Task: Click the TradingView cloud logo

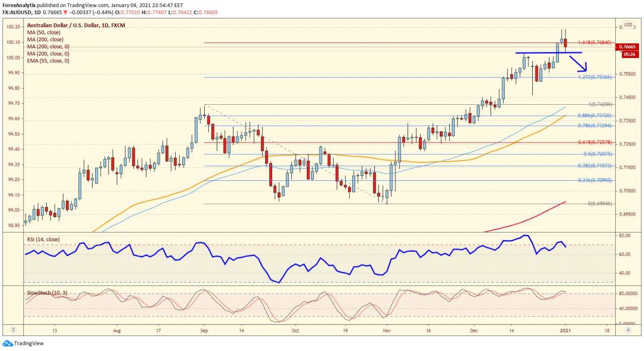Action: [8, 343]
